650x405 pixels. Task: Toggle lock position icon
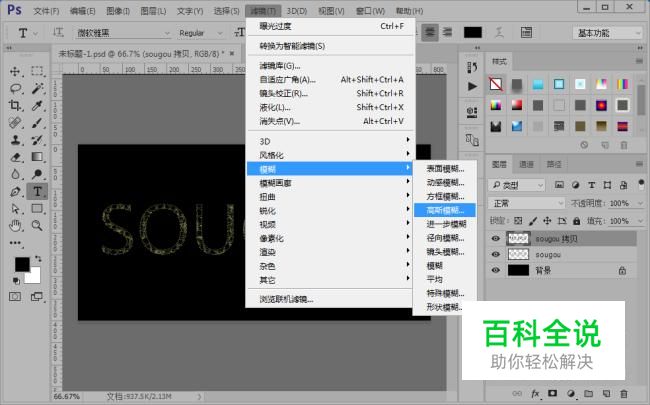pos(547,221)
